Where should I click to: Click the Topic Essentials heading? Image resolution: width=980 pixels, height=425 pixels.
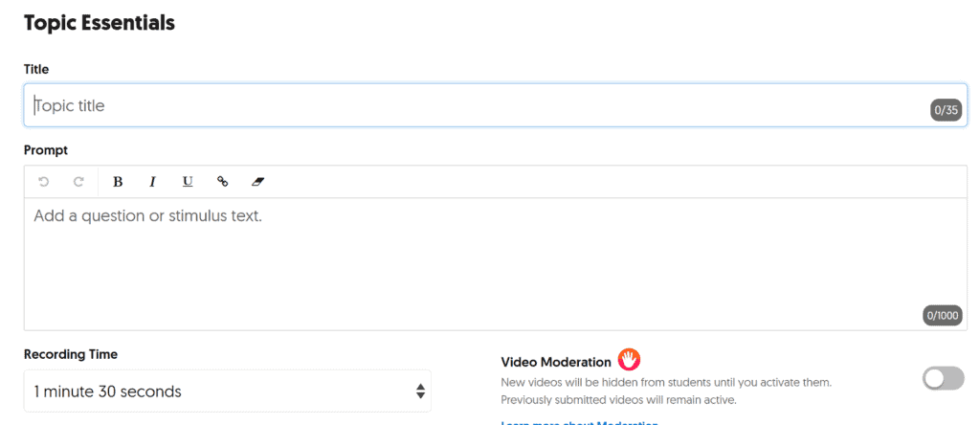(x=100, y=23)
